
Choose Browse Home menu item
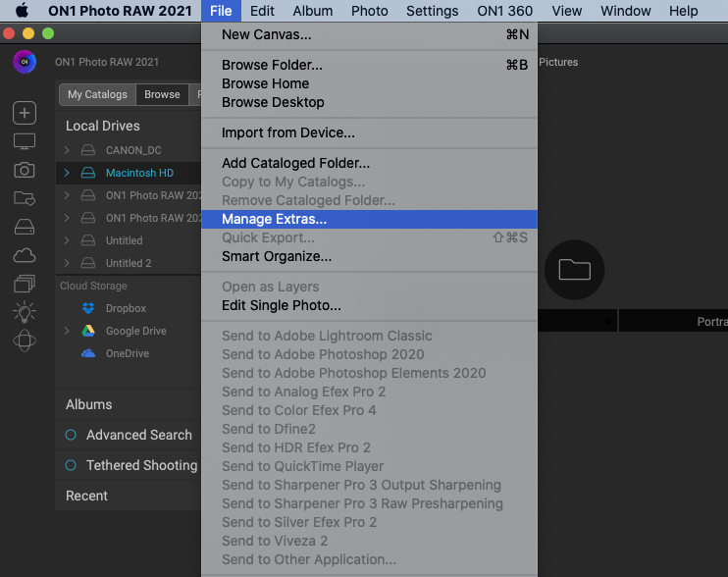(x=370, y=83)
